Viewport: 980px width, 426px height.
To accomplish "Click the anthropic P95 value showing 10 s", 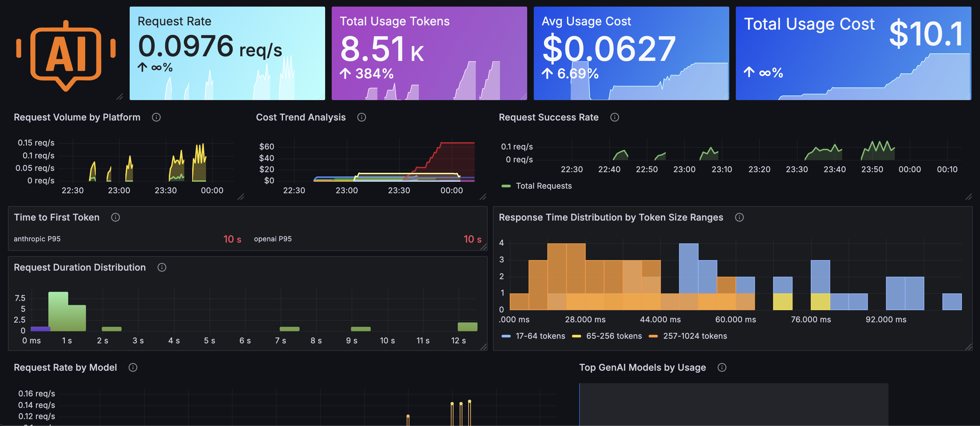I will pos(232,239).
